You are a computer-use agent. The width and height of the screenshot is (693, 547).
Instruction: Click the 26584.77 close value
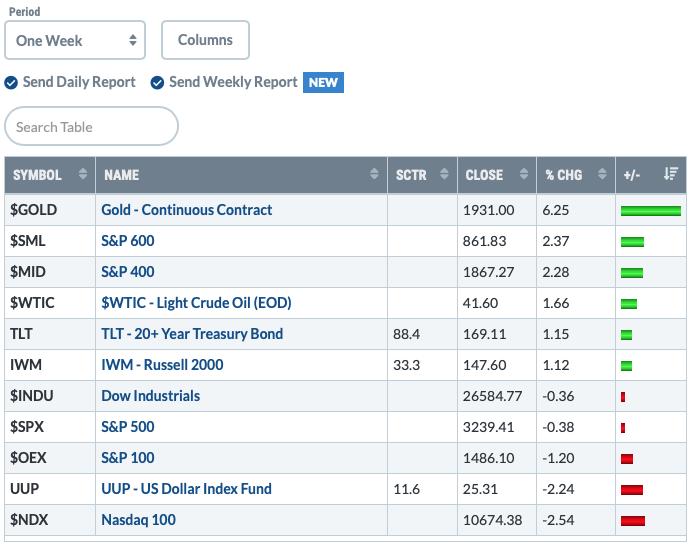pos(492,396)
